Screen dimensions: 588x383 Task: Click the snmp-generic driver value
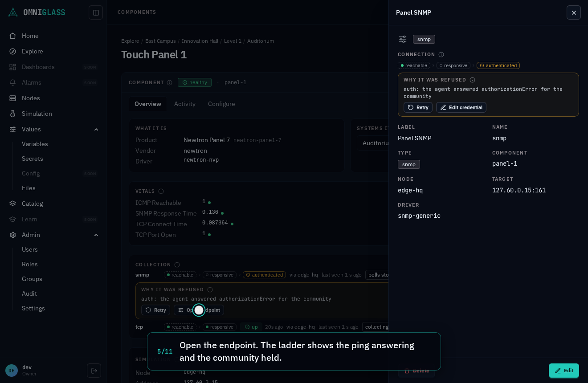point(419,216)
